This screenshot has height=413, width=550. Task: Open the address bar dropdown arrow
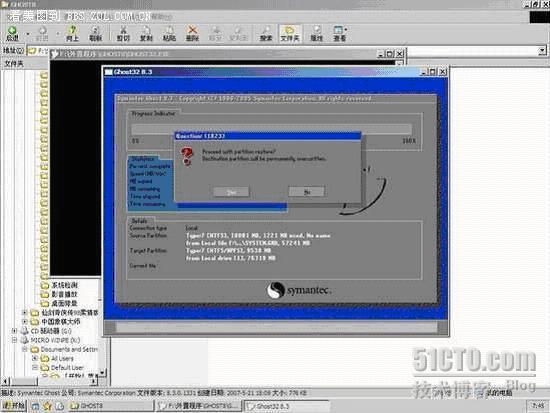tap(542, 51)
